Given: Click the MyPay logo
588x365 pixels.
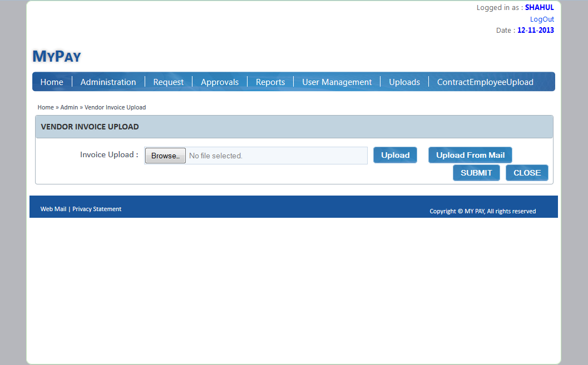Looking at the screenshot, I should pyautogui.click(x=57, y=56).
